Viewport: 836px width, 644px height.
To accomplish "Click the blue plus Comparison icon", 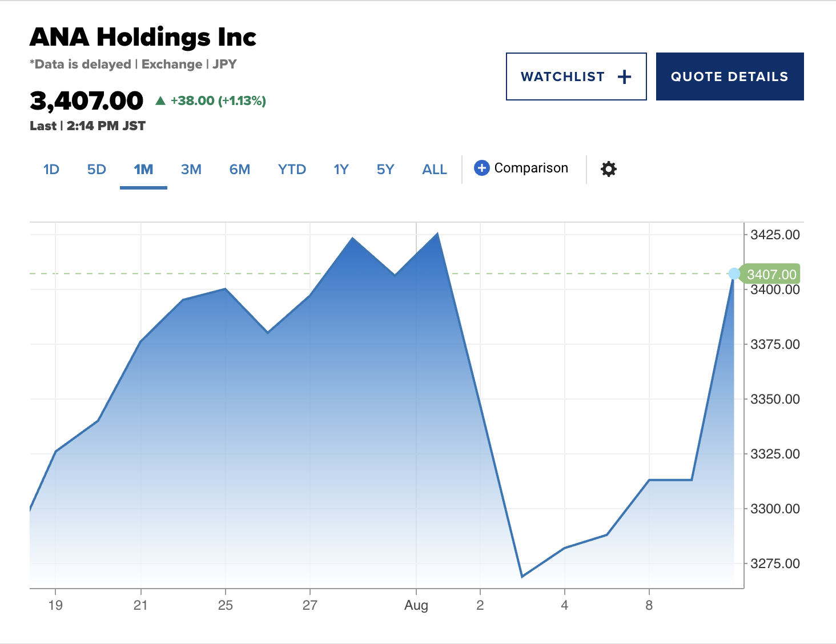I will (x=482, y=168).
